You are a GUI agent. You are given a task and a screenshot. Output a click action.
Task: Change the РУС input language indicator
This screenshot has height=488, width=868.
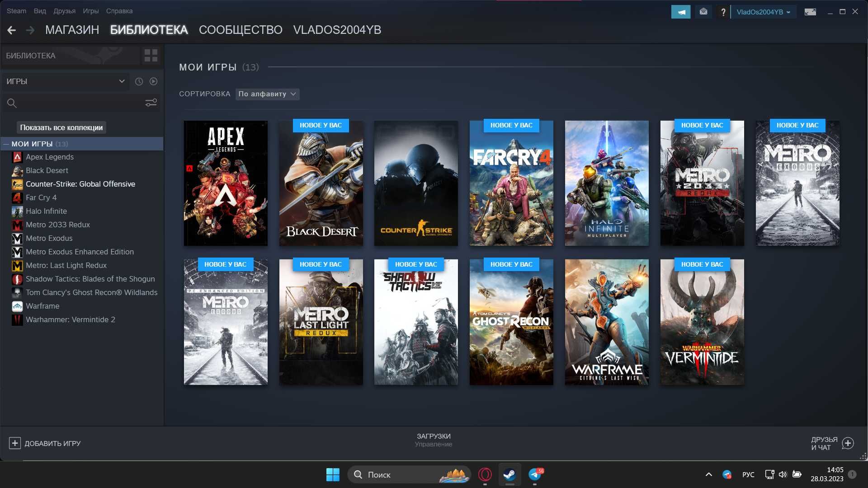pyautogui.click(x=748, y=474)
